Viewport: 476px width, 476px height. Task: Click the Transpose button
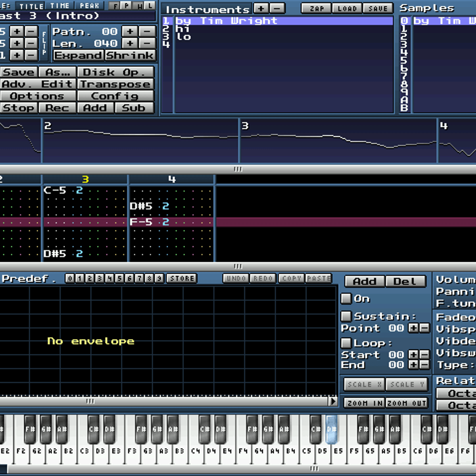click(115, 84)
